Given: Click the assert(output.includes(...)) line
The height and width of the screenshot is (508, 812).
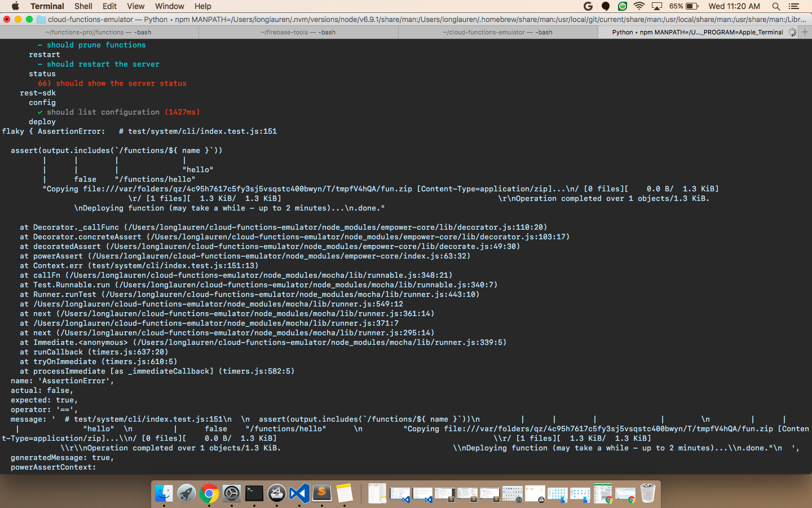Looking at the screenshot, I should pos(117,150).
